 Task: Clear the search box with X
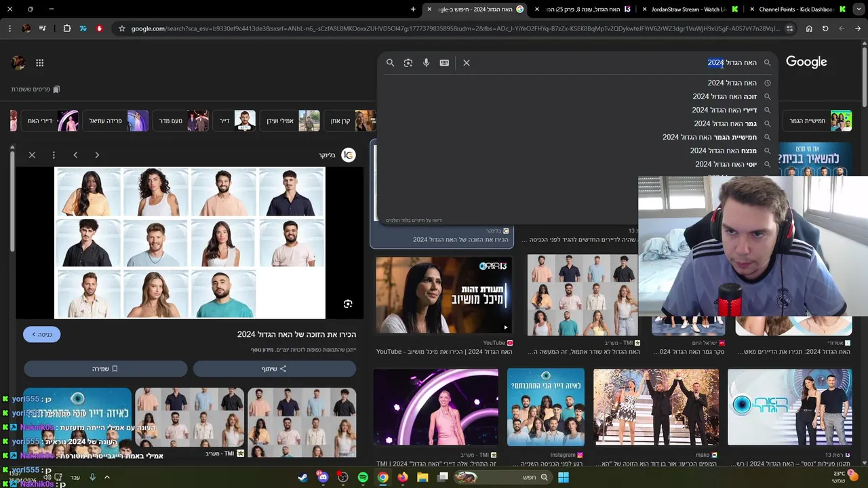[x=467, y=62]
